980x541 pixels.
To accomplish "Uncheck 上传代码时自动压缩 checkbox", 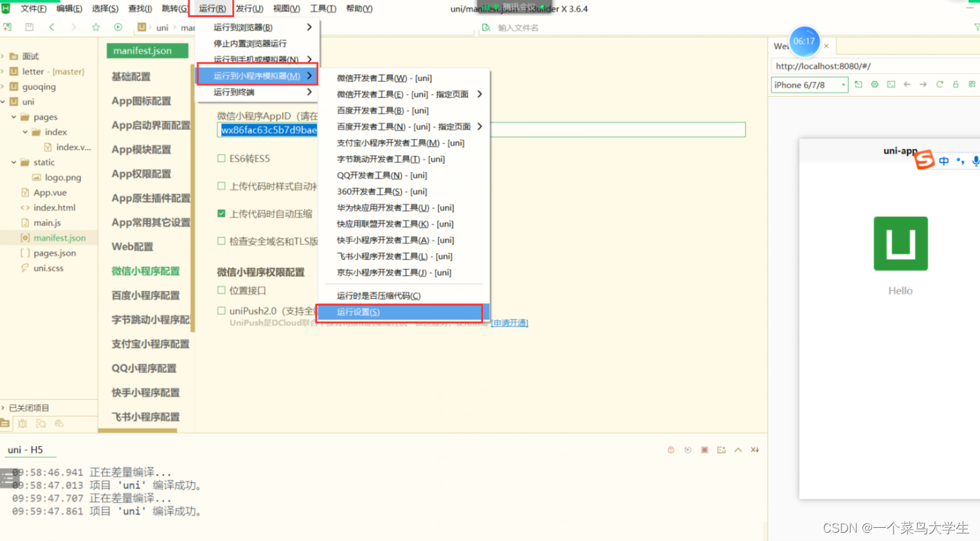I will tap(221, 214).
